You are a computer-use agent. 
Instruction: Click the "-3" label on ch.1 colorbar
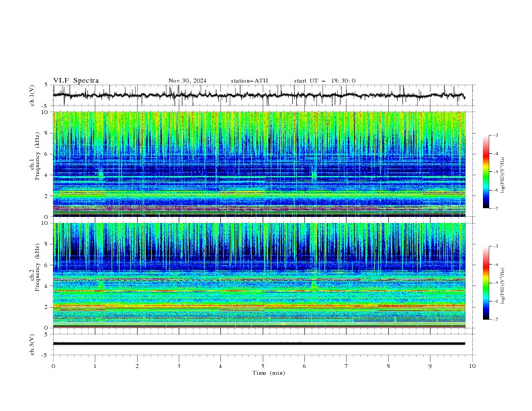tap(495, 135)
